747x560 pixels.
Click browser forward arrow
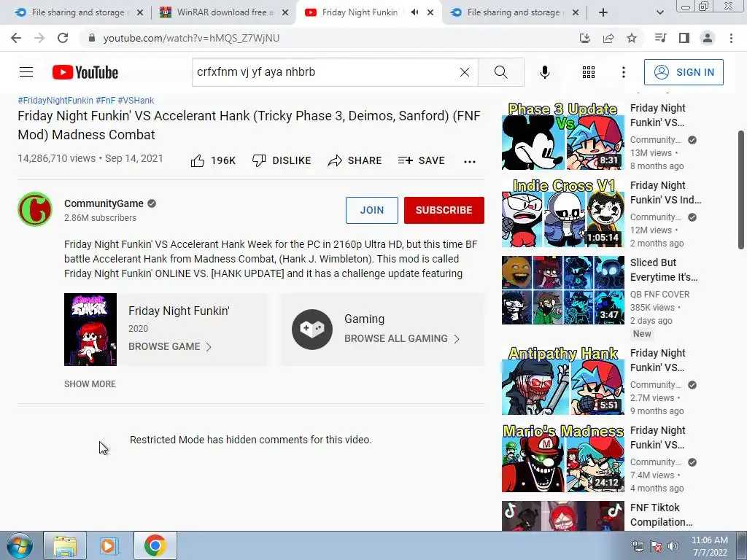[39, 38]
